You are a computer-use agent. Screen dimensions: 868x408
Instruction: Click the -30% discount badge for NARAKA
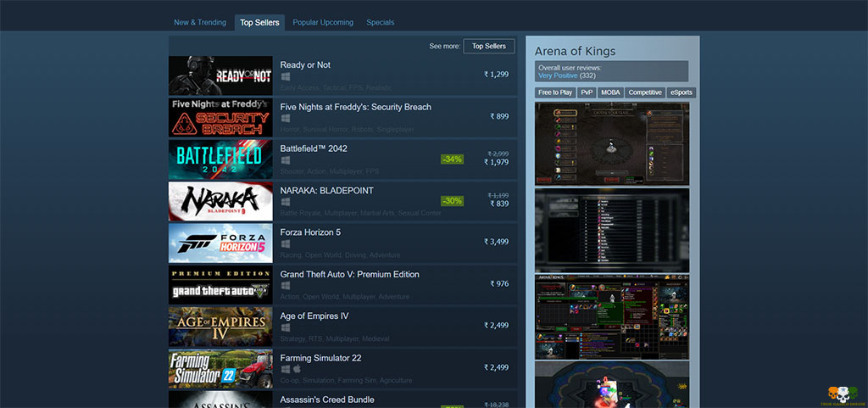(x=452, y=201)
